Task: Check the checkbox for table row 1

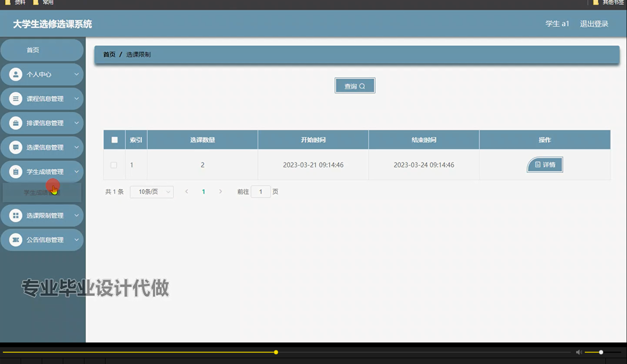Action: tap(114, 165)
